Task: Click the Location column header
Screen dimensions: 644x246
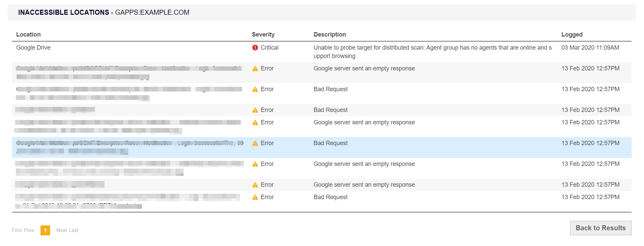Action: pos(29,35)
